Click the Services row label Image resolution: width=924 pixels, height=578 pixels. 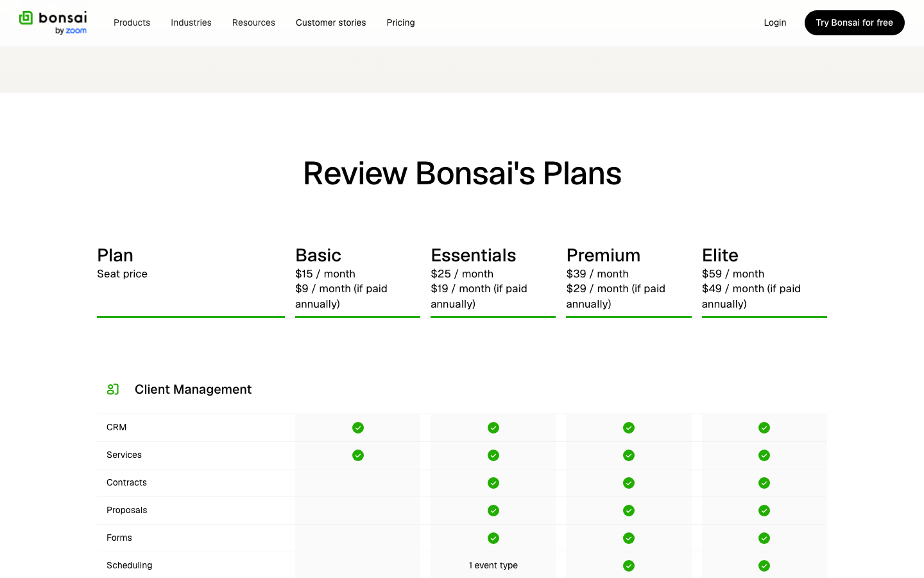pyautogui.click(x=124, y=455)
